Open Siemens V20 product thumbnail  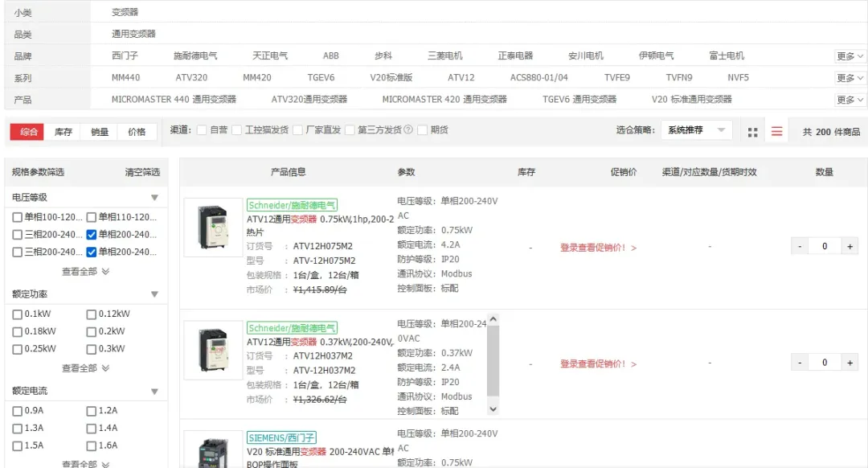(213, 450)
